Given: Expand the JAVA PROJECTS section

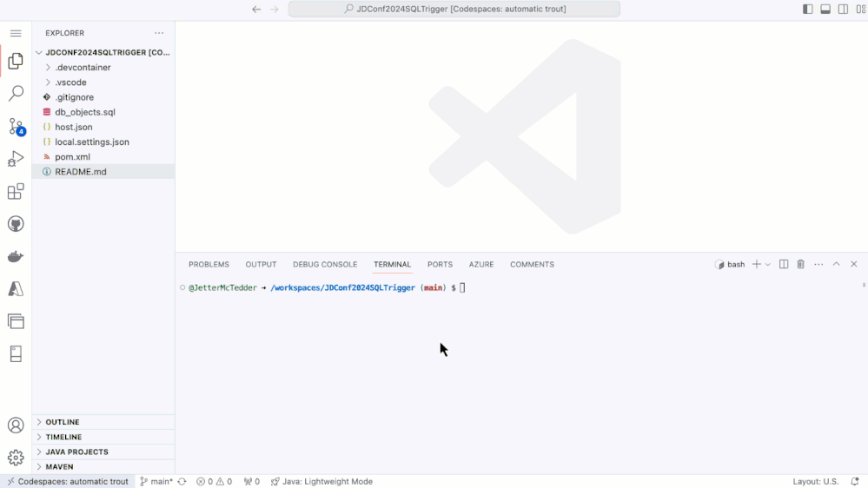Looking at the screenshot, I should [x=103, y=452].
